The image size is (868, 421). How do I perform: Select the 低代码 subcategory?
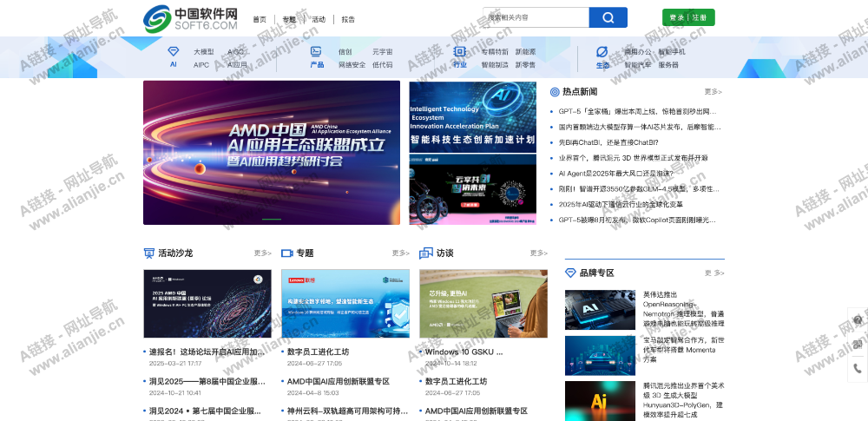[x=383, y=65]
